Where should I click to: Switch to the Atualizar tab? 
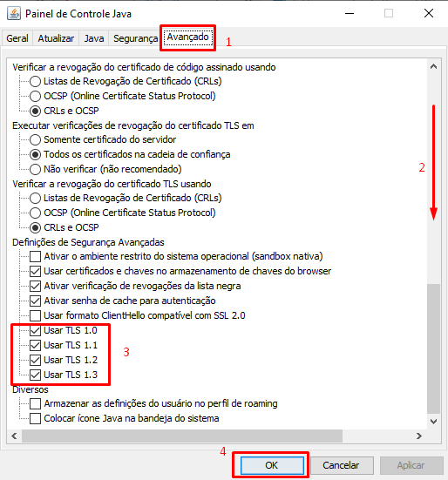(56, 38)
